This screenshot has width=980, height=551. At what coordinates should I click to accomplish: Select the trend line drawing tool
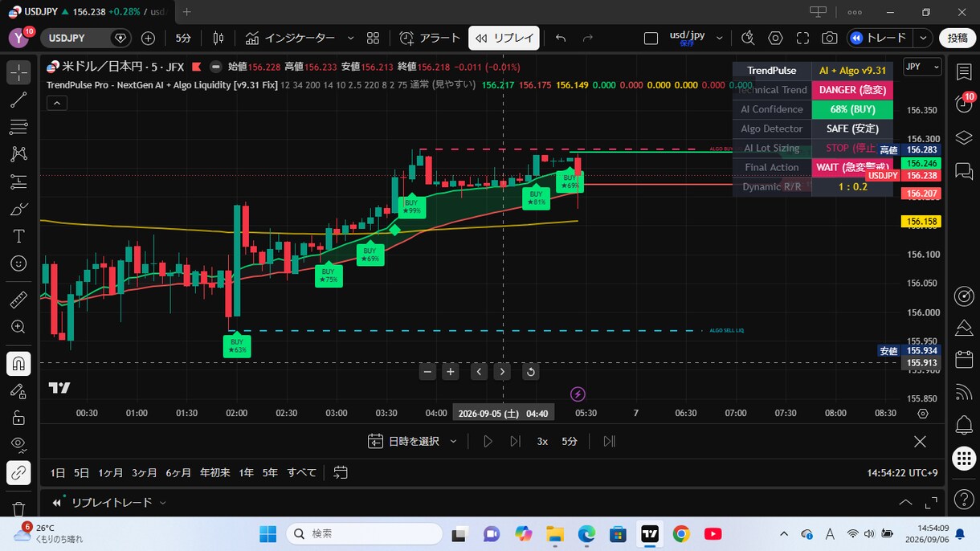click(x=18, y=100)
